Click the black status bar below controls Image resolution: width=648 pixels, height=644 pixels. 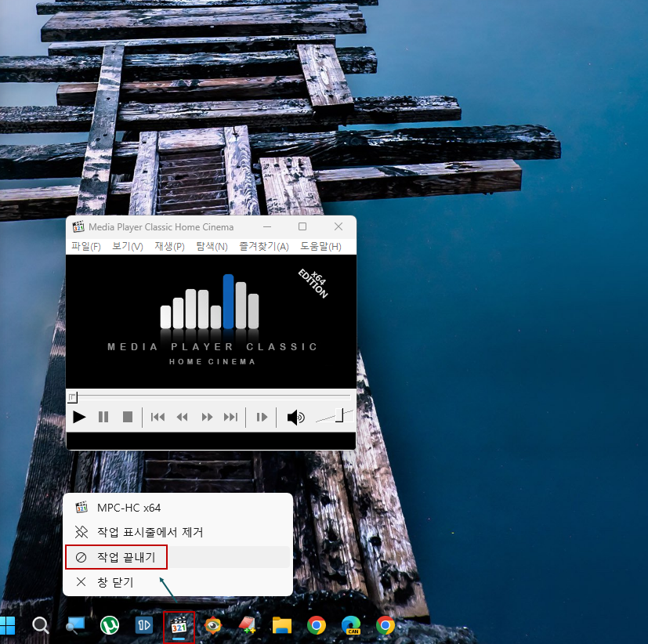212,440
